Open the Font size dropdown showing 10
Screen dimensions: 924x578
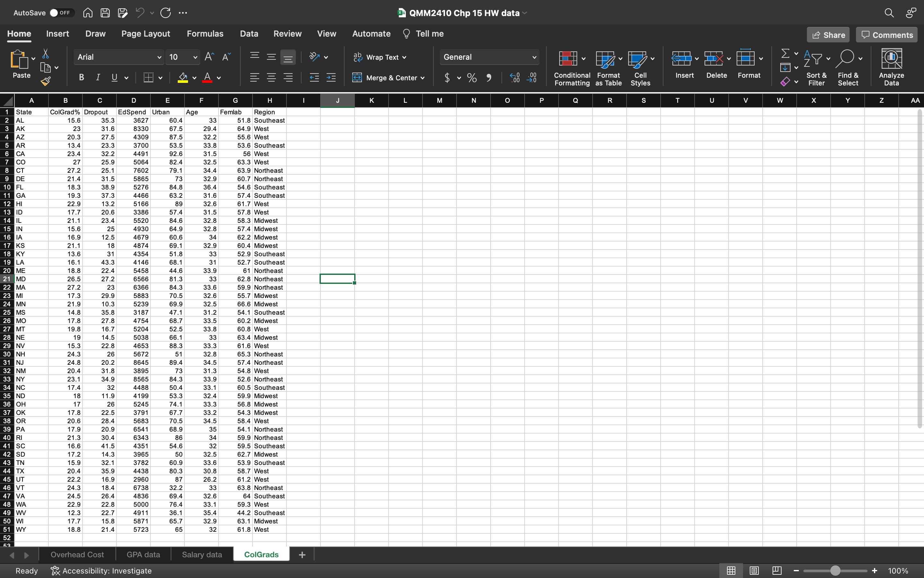click(x=183, y=57)
